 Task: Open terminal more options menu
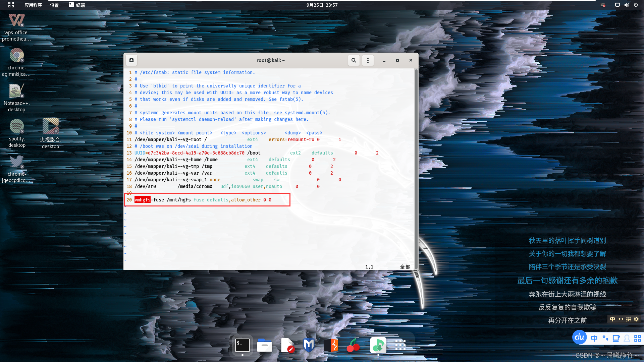click(368, 60)
